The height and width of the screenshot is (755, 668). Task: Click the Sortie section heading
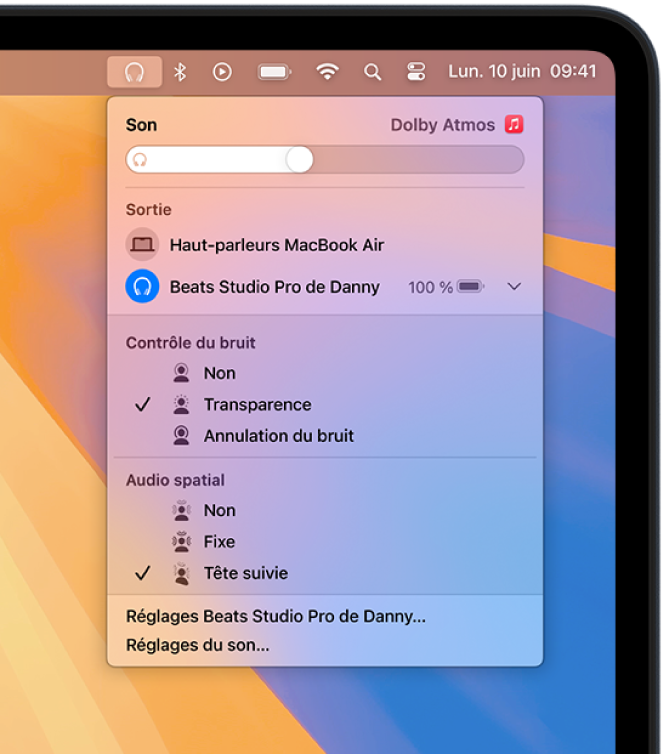tap(148, 209)
